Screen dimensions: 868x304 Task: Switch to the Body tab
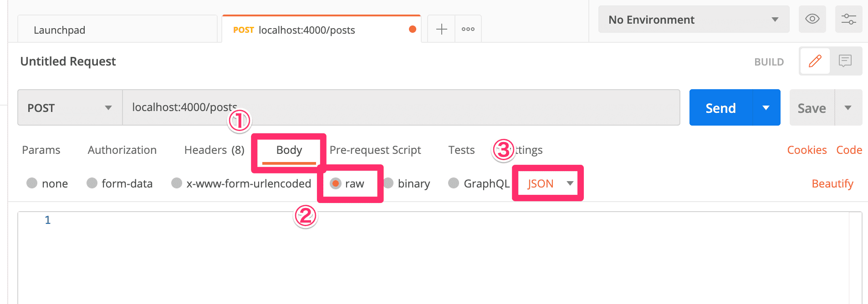tap(289, 150)
